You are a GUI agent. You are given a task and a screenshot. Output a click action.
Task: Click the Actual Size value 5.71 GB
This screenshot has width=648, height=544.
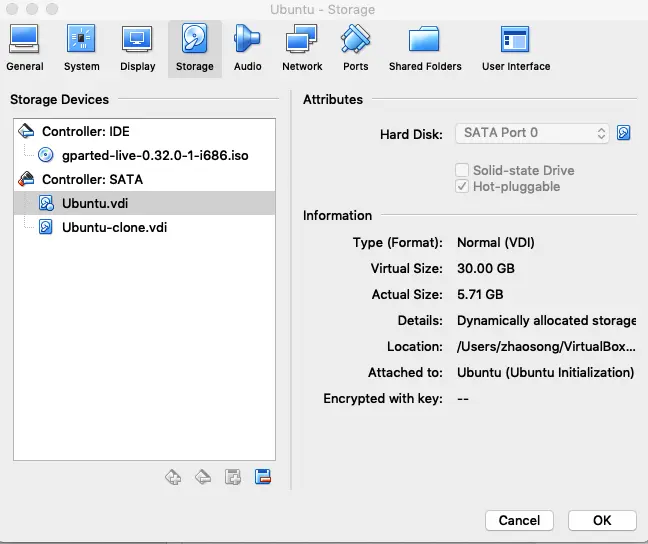tap(480, 294)
